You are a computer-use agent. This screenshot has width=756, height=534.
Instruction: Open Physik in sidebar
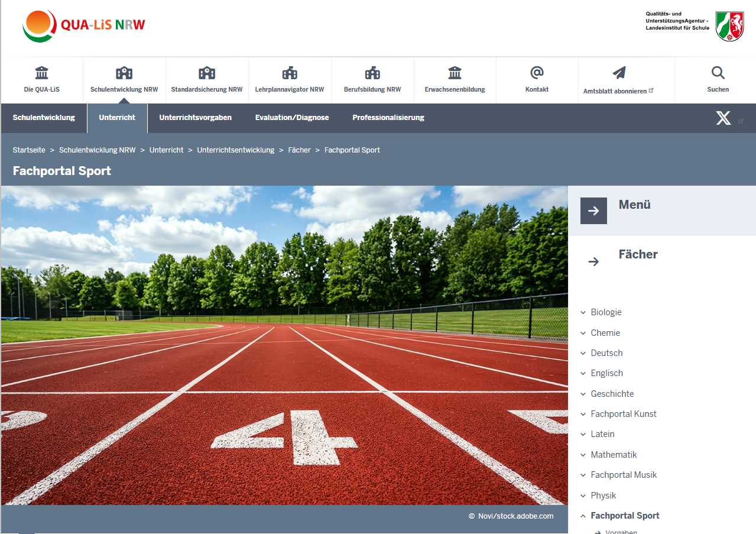pos(603,496)
